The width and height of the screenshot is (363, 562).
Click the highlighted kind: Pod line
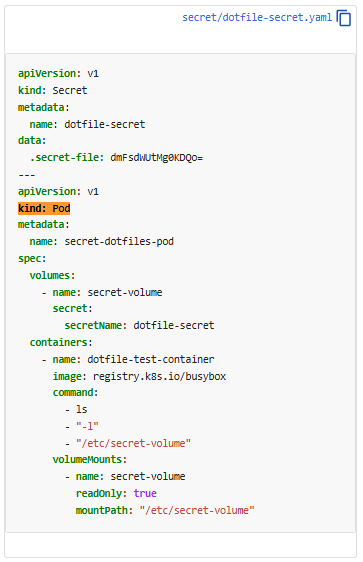point(44,208)
